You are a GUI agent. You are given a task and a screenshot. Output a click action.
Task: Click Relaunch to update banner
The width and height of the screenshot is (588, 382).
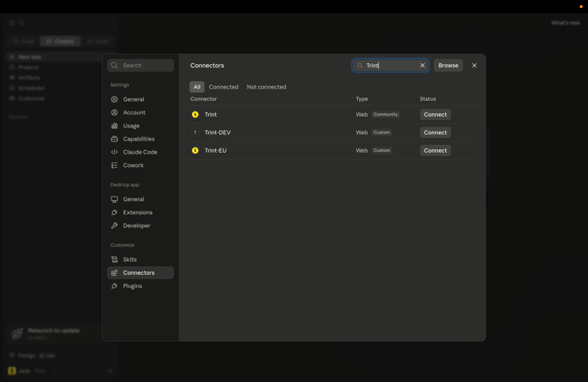[x=54, y=333]
